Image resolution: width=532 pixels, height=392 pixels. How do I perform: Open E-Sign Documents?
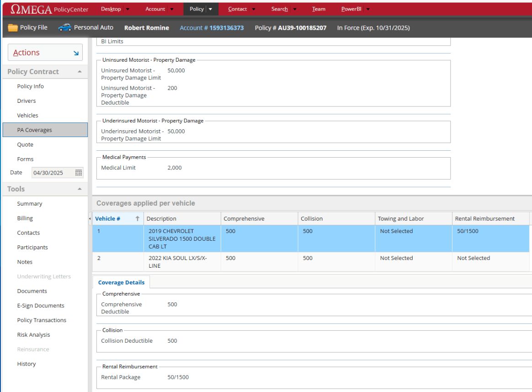(41, 306)
